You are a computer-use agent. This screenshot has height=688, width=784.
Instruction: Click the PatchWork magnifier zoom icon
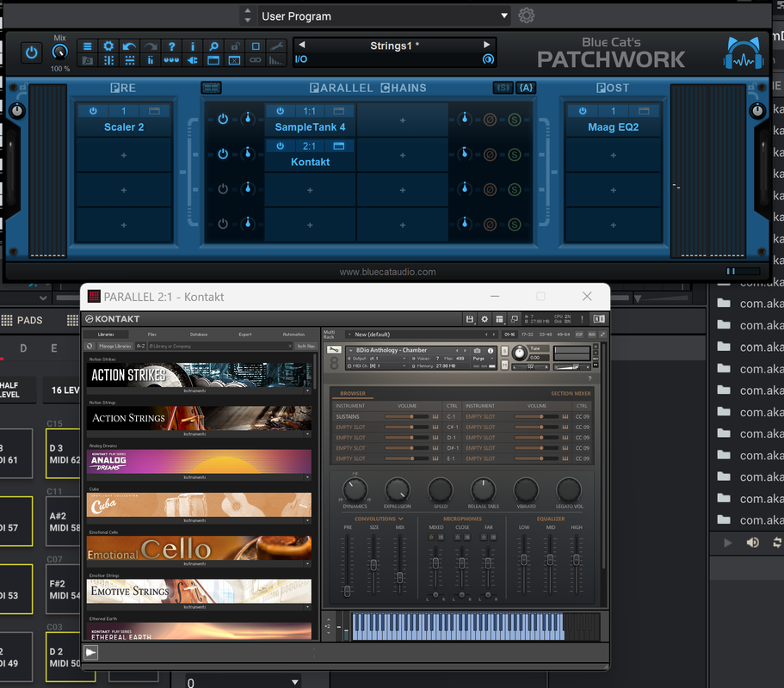pyautogui.click(x=213, y=46)
